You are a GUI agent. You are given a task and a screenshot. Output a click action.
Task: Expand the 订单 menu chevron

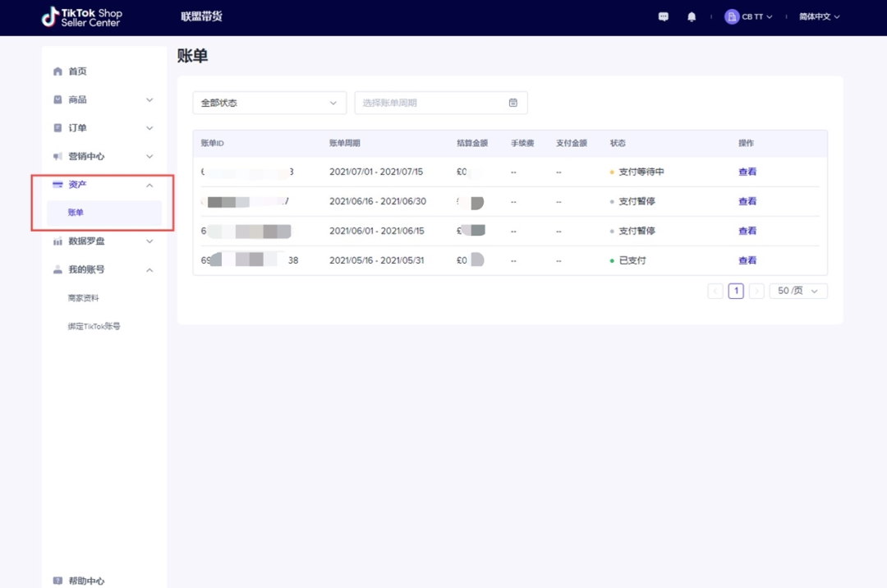(149, 128)
